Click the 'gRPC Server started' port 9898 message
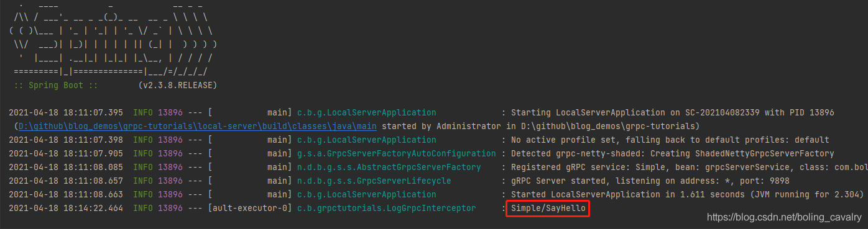This screenshot has width=868, height=229. (x=650, y=181)
